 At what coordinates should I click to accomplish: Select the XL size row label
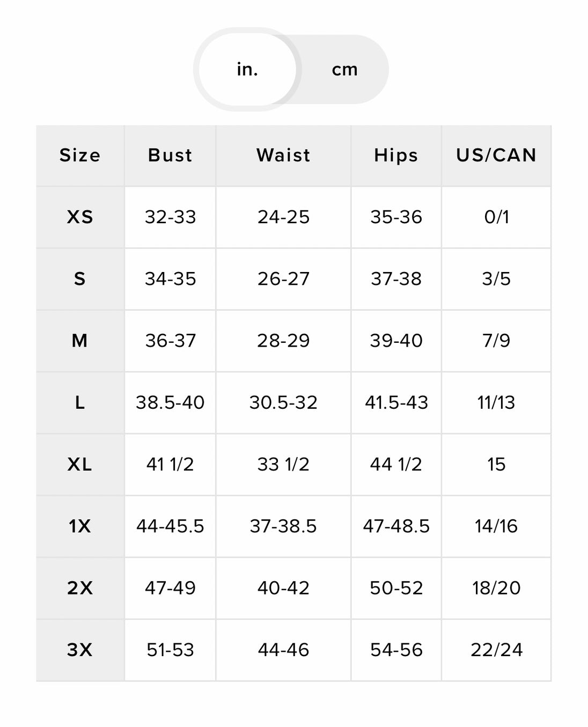pos(80,465)
